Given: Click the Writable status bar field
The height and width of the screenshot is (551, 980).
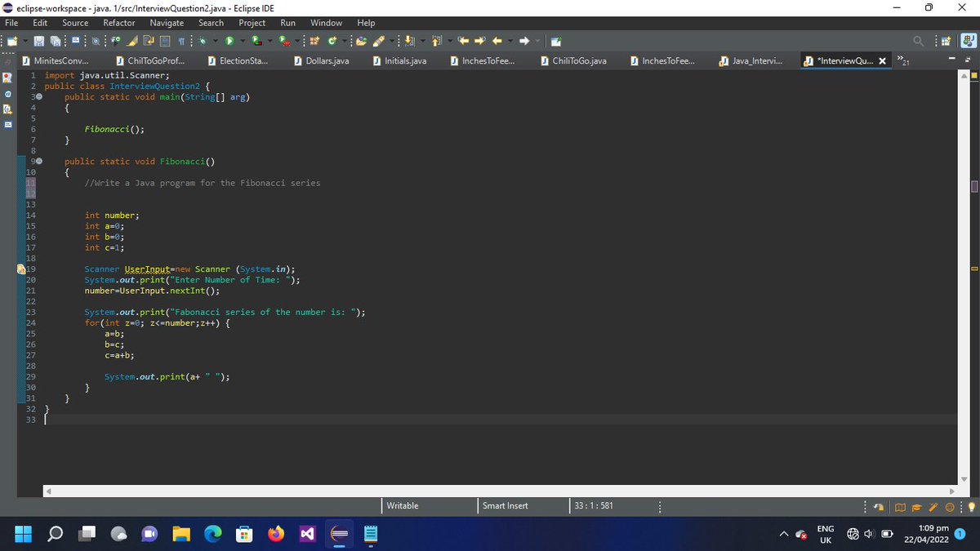Looking at the screenshot, I should click(402, 506).
